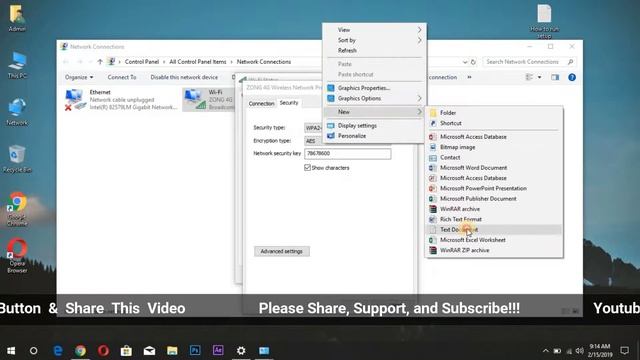Click the Advanced settings button
The image size is (640, 360).
[x=282, y=251]
